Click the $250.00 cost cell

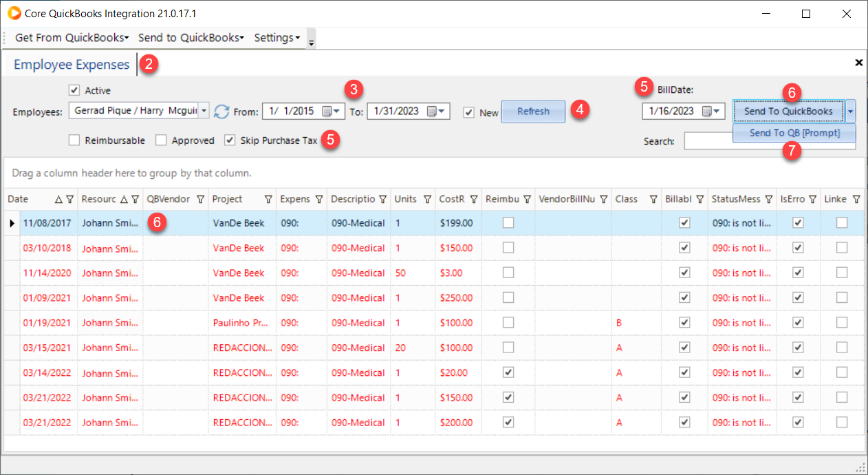(459, 298)
